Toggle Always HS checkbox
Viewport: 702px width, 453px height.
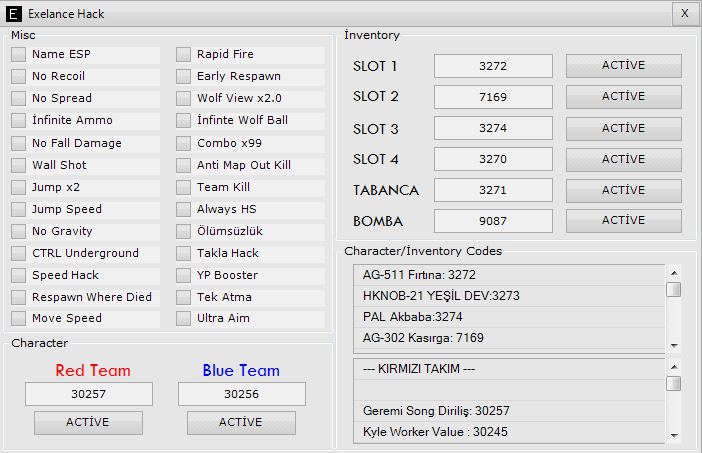(183, 209)
